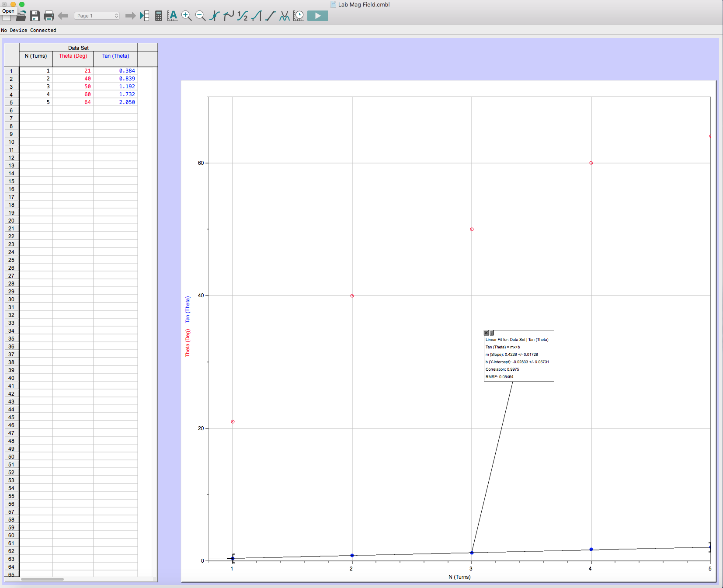This screenshot has width=723, height=588.
Task: Click the x-axis tick label 5
Action: [x=710, y=569]
